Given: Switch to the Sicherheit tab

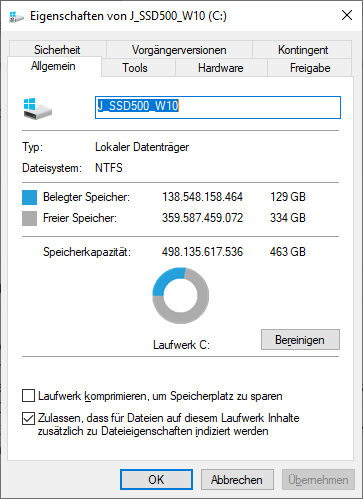Looking at the screenshot, I should coord(57,50).
